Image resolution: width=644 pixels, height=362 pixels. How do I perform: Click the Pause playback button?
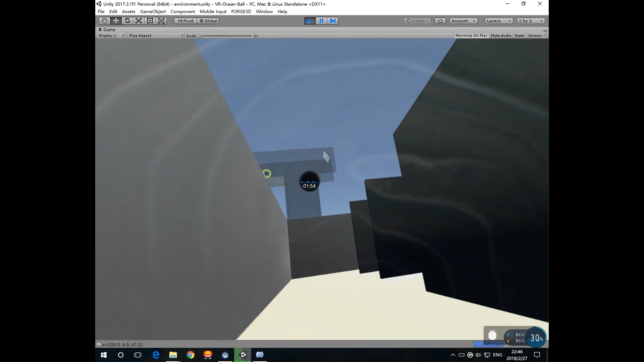pyautogui.click(x=321, y=21)
